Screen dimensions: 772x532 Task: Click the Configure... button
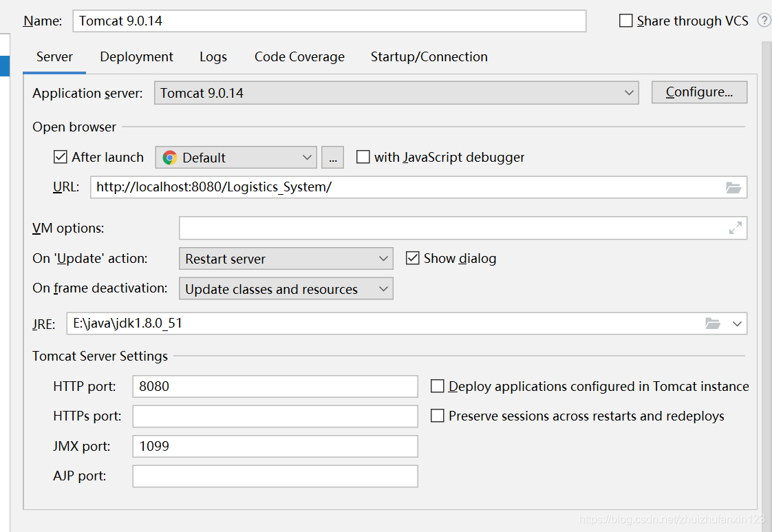[x=699, y=92]
